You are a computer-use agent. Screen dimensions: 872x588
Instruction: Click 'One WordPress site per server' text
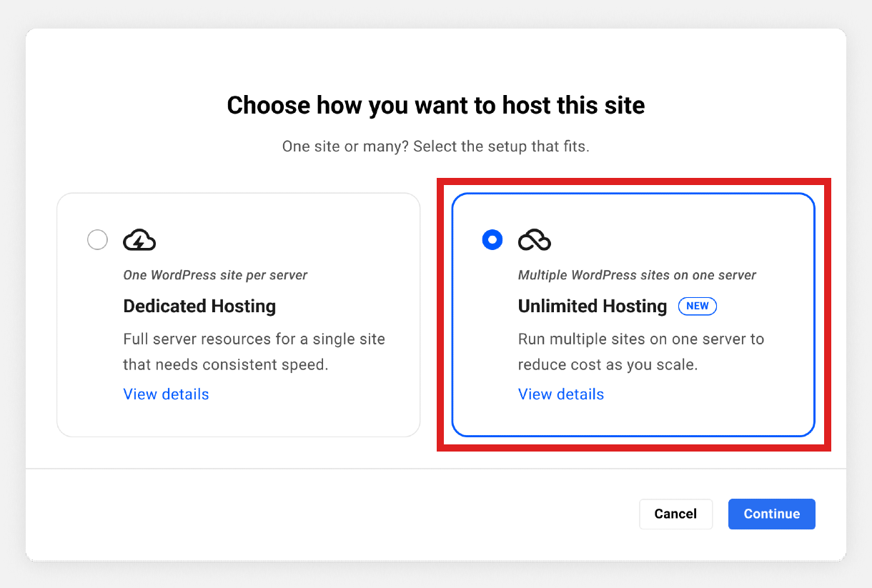(x=215, y=275)
